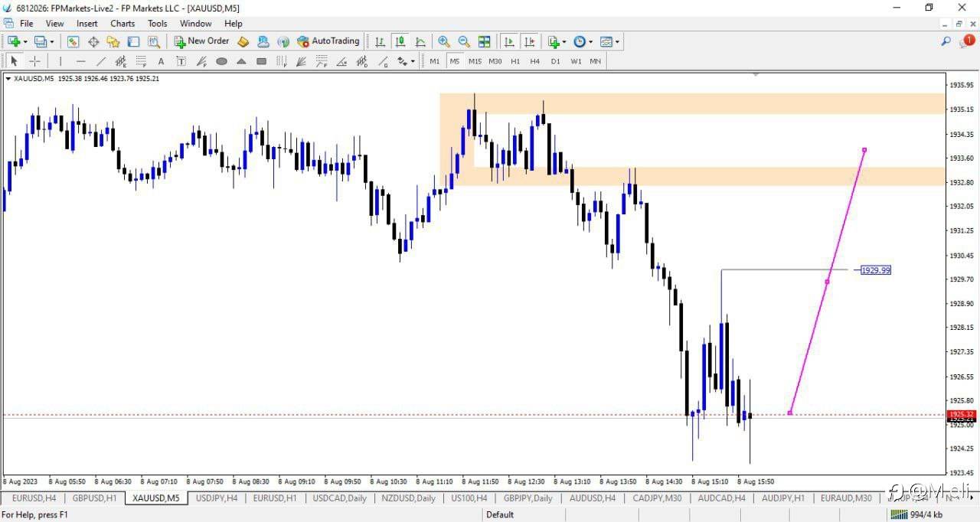Show the Navigator panel star-folder icon

[x=113, y=41]
